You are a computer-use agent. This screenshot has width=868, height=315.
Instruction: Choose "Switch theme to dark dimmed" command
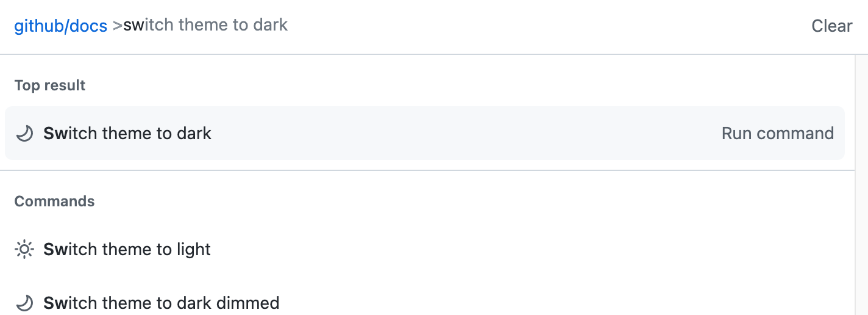pyautogui.click(x=162, y=303)
